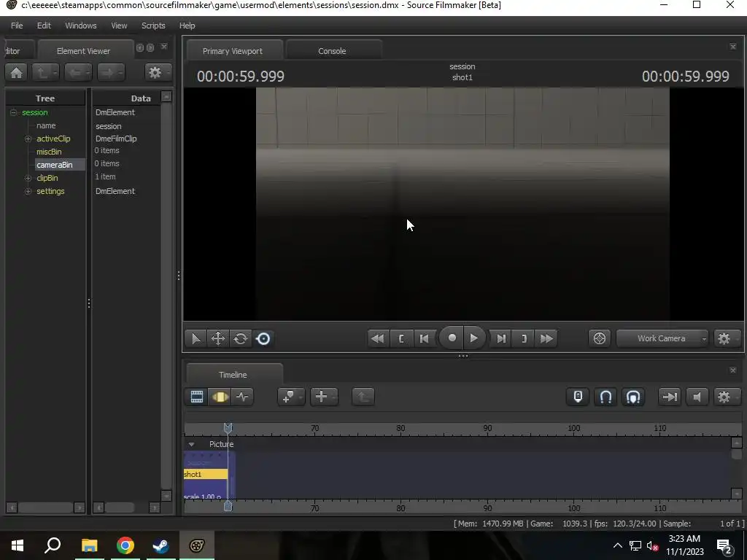This screenshot has width=747, height=560.
Task: Select the Timeline tab
Action: coord(233,375)
